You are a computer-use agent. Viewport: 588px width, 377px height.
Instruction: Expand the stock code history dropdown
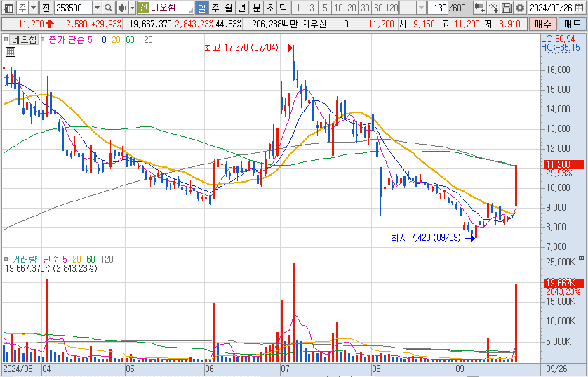pos(97,8)
